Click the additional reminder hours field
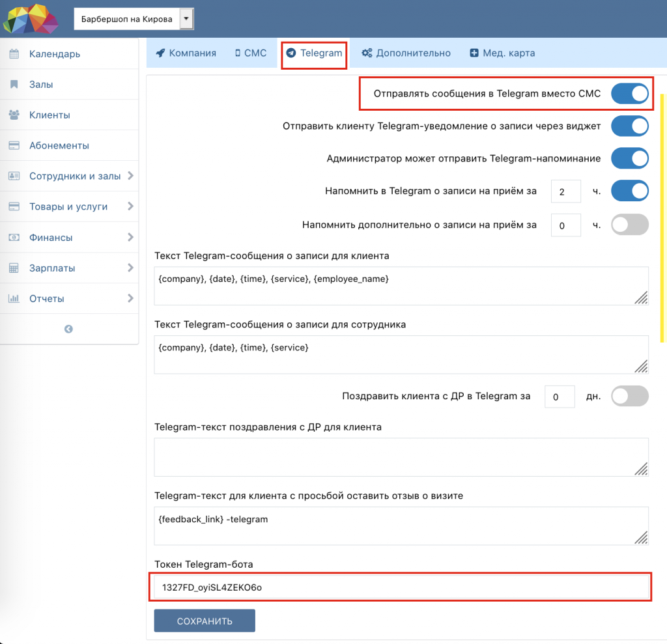Viewport: 667px width, 644px height. point(566,225)
